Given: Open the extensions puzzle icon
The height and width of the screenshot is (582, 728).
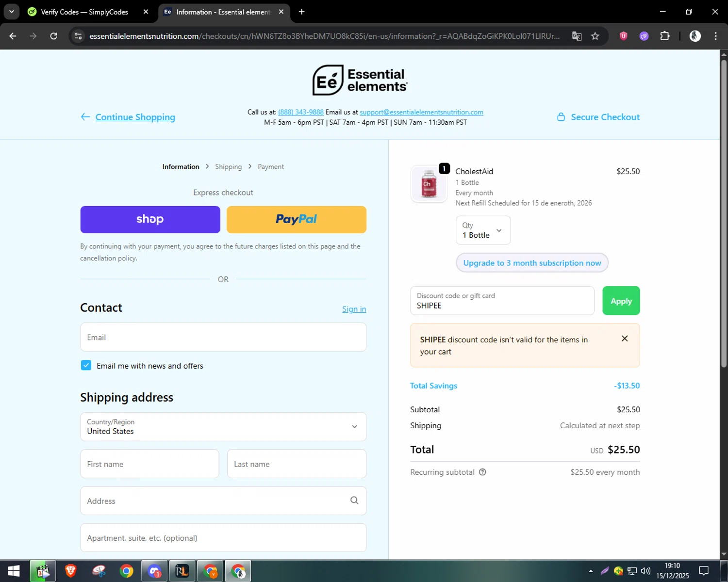Looking at the screenshot, I should [665, 36].
